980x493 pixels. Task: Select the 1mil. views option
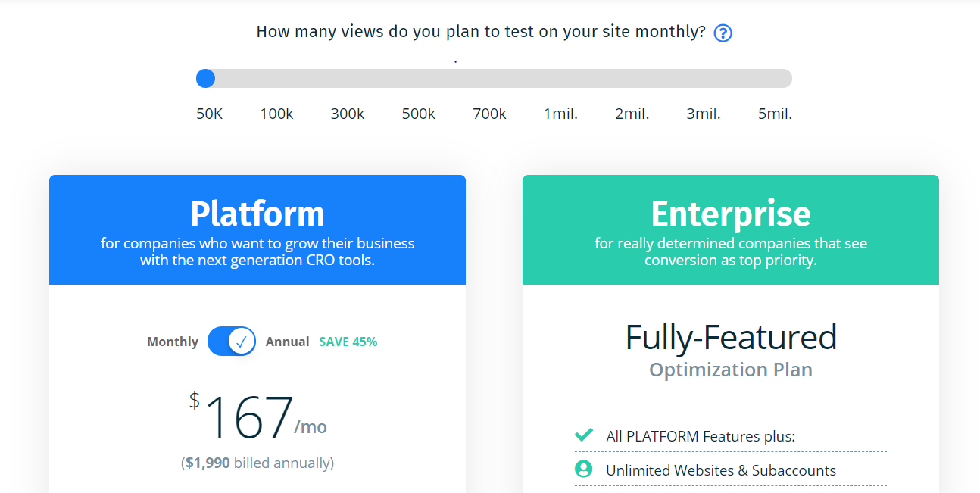(560, 113)
